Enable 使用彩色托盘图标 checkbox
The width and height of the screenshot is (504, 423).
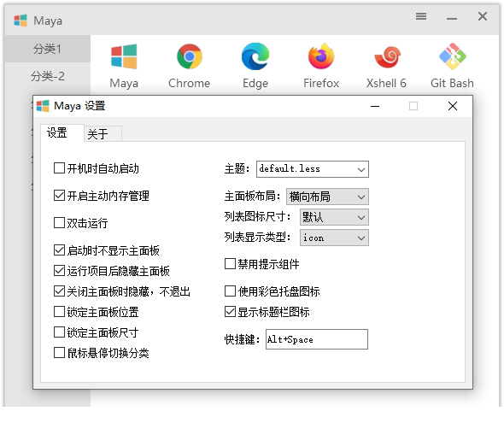(230, 291)
